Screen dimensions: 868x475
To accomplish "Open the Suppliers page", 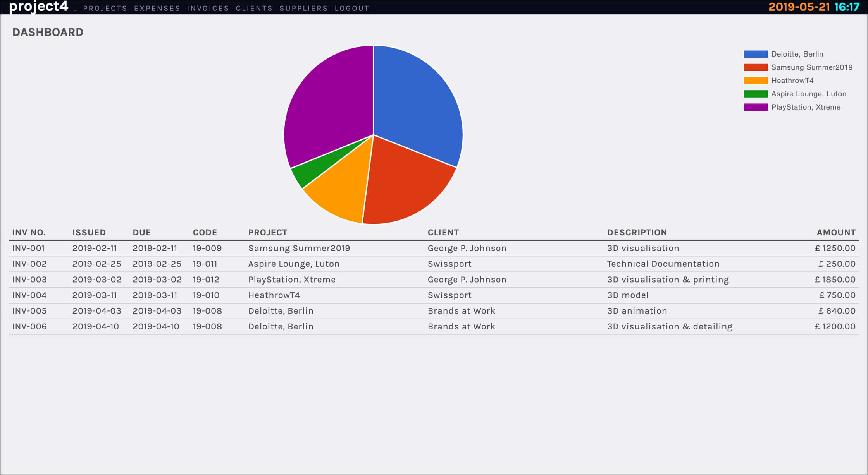I will 304,8.
